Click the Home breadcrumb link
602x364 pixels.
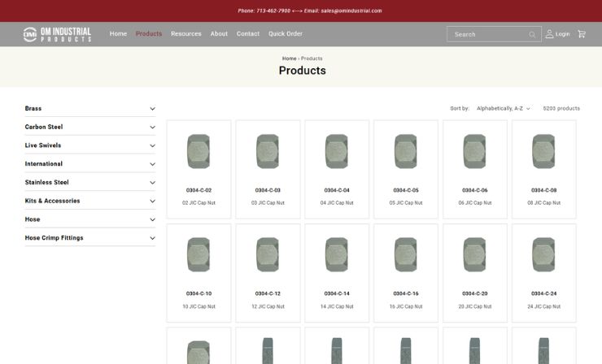pyautogui.click(x=289, y=58)
